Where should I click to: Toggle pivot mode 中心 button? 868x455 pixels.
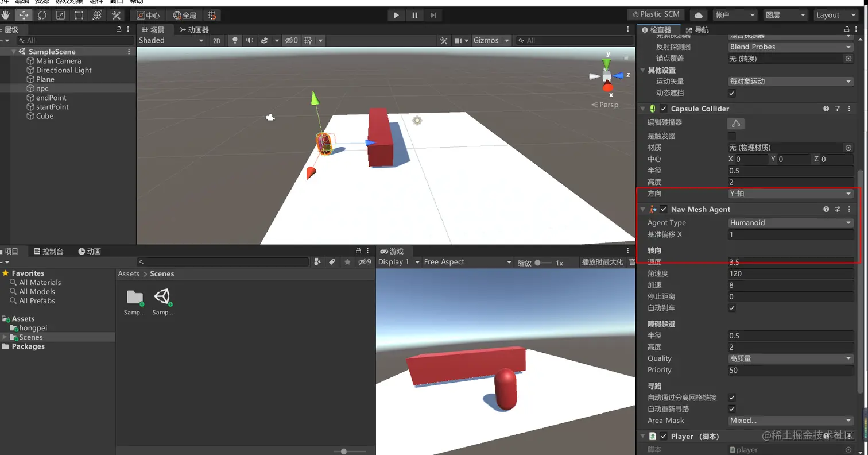pos(148,15)
